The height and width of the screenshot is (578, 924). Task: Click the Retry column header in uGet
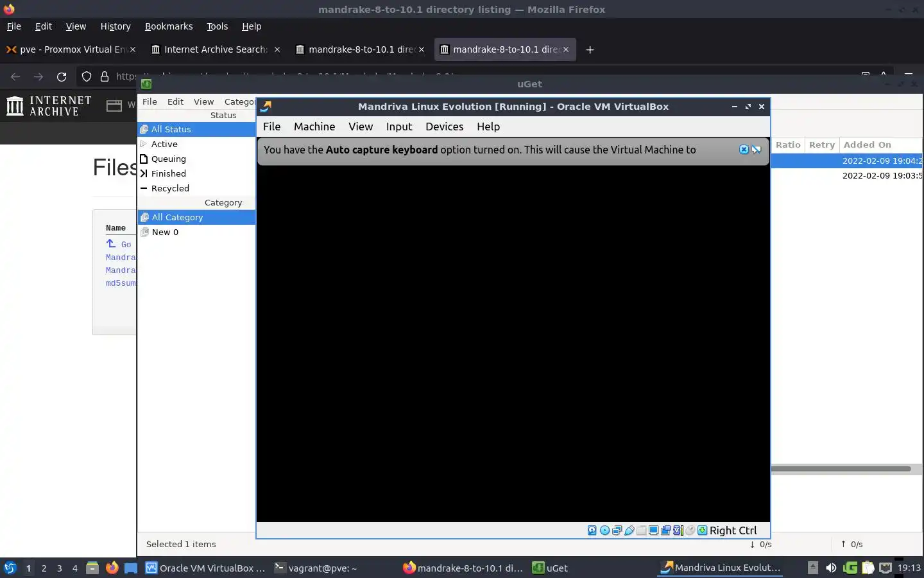[822, 145]
